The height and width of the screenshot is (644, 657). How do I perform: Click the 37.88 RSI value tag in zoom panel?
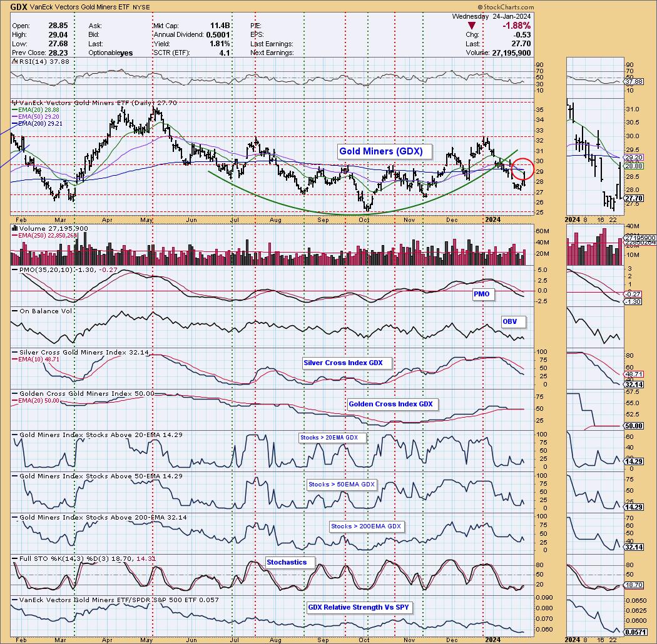point(634,82)
